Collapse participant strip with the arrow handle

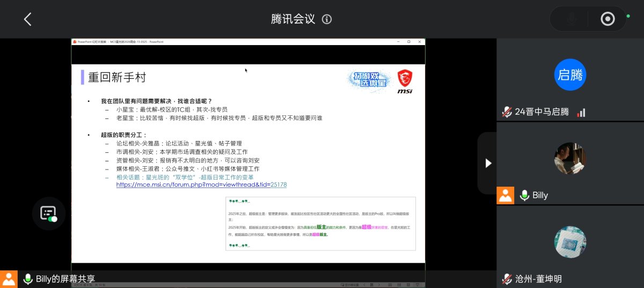tap(488, 163)
